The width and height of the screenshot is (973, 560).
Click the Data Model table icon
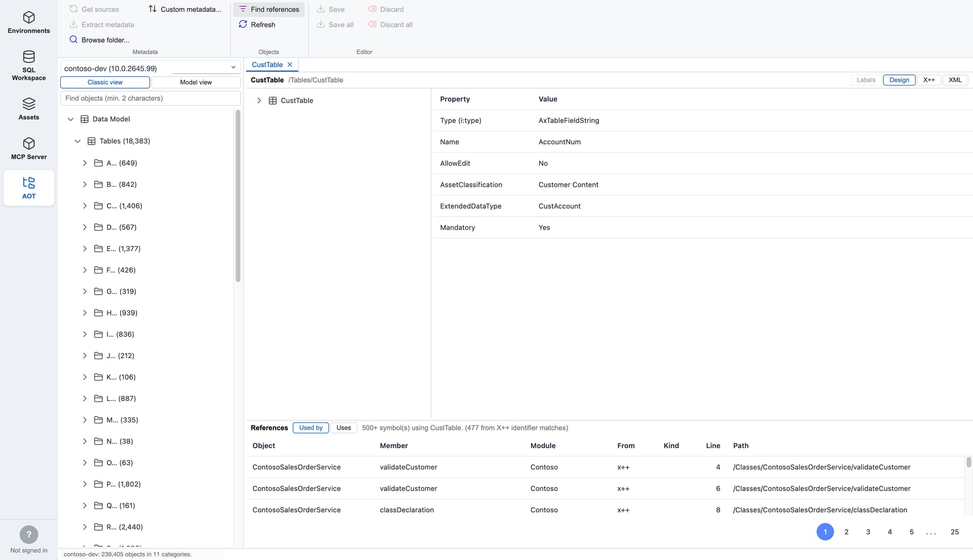click(85, 119)
